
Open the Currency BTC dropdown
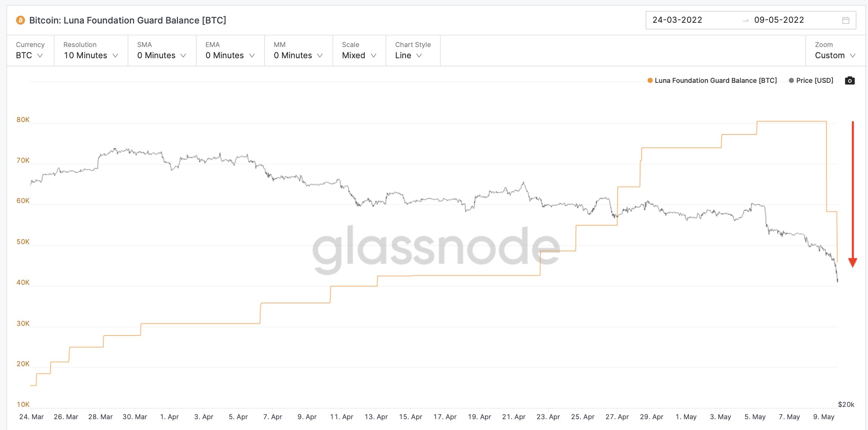tap(29, 55)
